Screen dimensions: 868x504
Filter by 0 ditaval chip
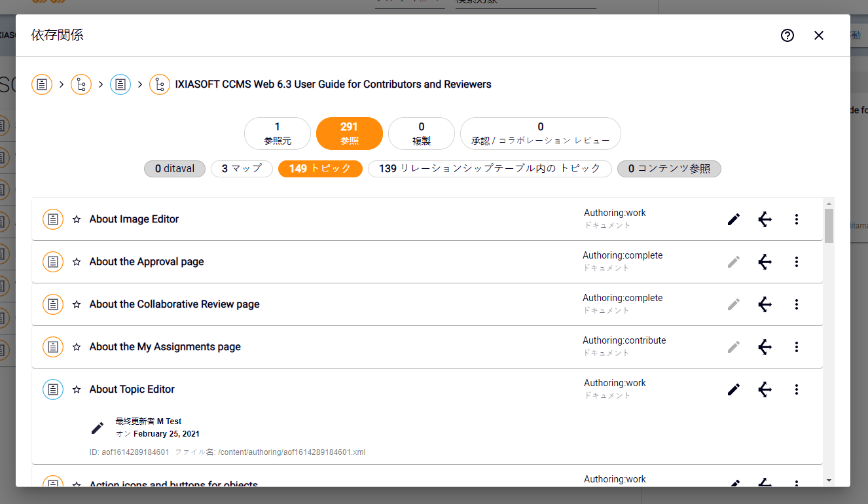pyautogui.click(x=175, y=169)
